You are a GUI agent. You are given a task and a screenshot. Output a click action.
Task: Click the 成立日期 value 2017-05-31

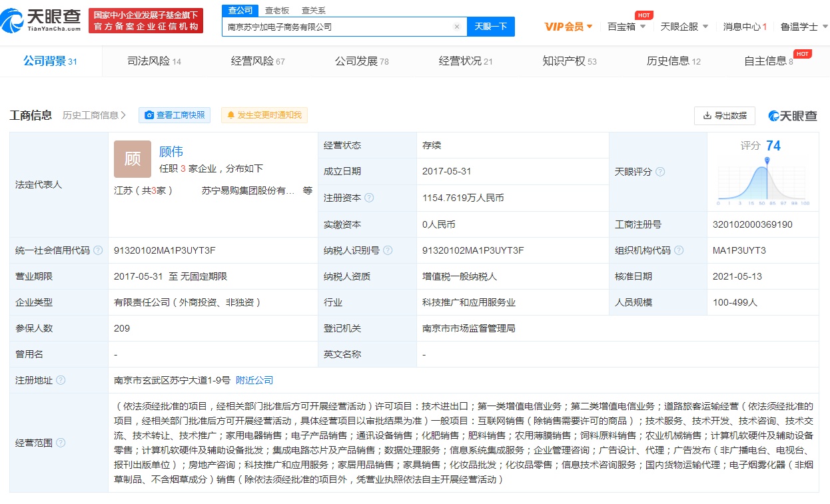tap(447, 171)
